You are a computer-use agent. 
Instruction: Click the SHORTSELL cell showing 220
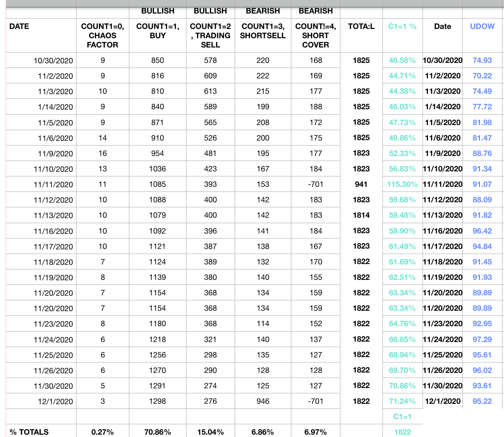coord(263,60)
